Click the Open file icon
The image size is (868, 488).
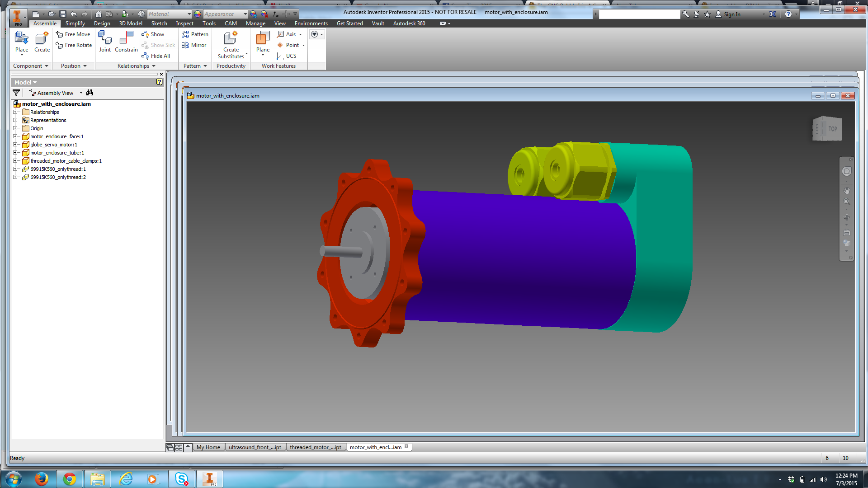pos(52,14)
